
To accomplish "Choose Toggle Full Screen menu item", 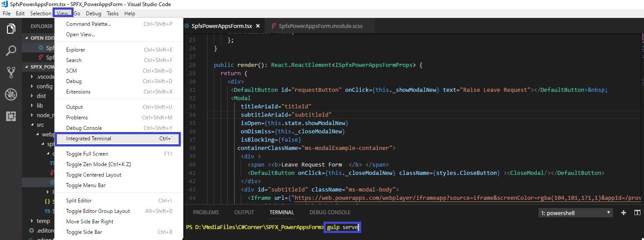I will [x=119, y=154].
